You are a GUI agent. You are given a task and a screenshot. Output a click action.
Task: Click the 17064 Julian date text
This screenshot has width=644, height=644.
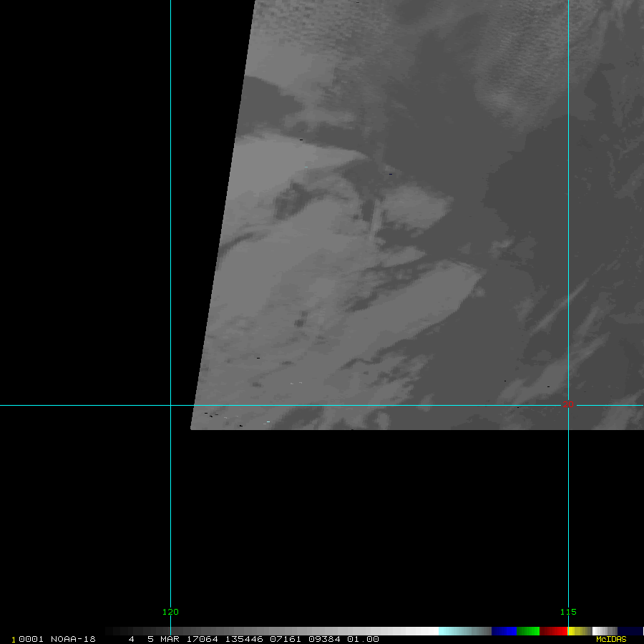pyautogui.click(x=205, y=639)
